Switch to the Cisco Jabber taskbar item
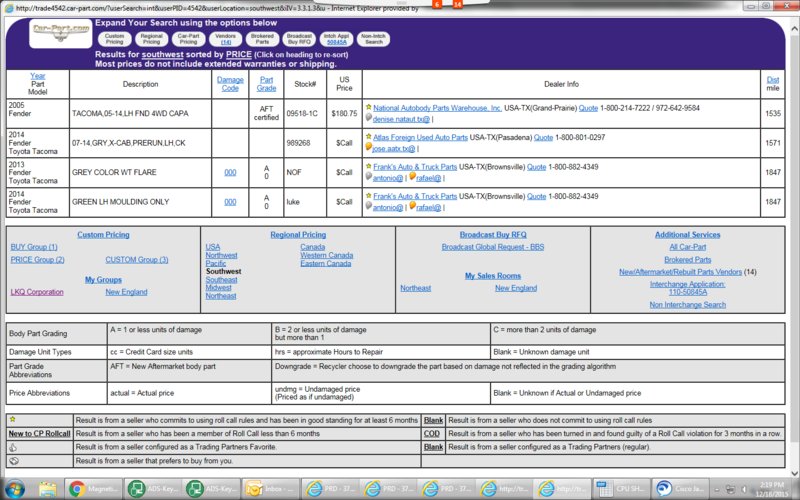The height and width of the screenshot is (500, 800). coord(681,489)
